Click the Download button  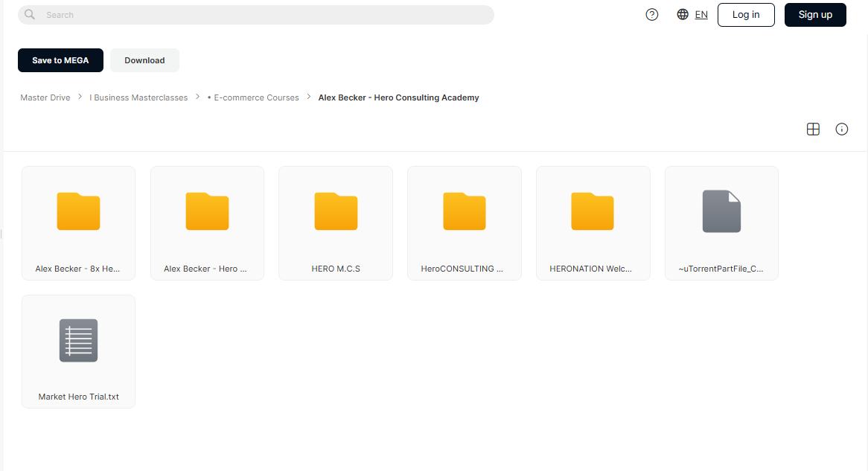(x=144, y=60)
